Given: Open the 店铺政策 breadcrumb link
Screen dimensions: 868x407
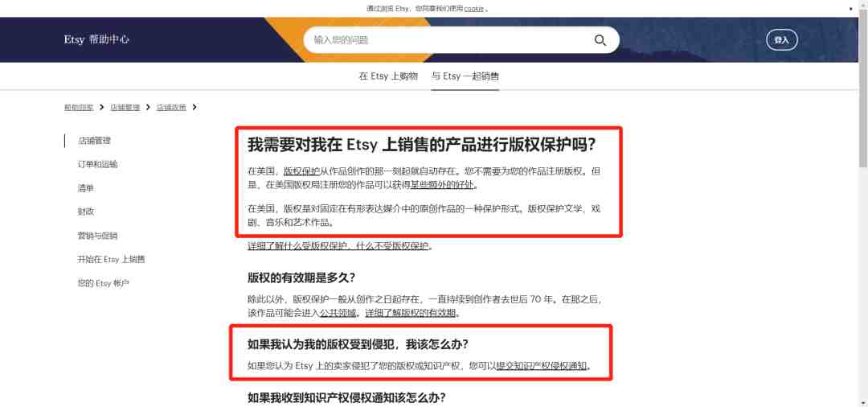Looking at the screenshot, I should (x=171, y=108).
